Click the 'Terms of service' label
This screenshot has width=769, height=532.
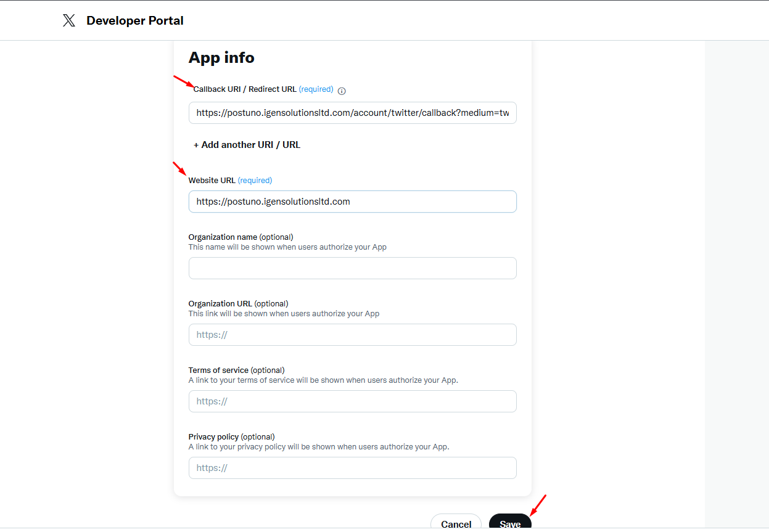click(x=218, y=370)
